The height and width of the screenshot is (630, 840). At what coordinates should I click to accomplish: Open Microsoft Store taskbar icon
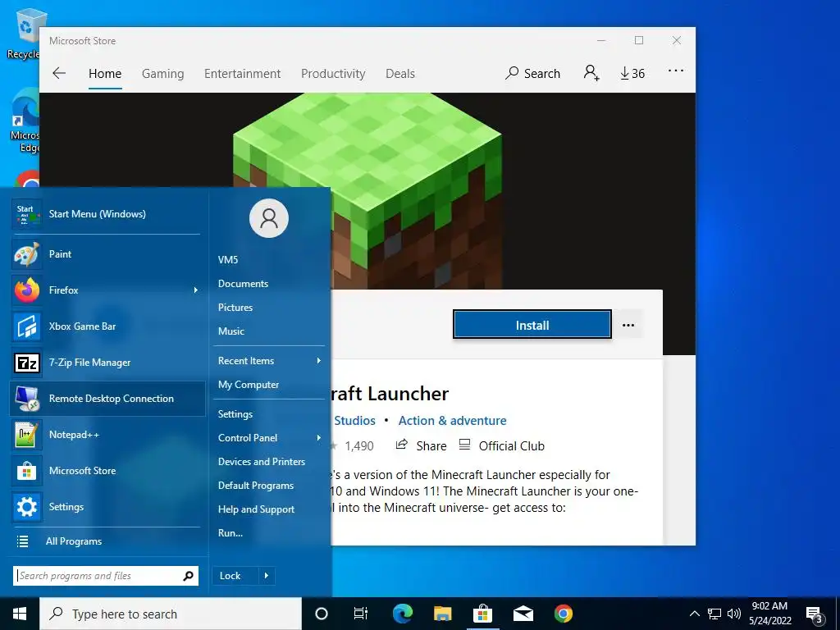482,614
